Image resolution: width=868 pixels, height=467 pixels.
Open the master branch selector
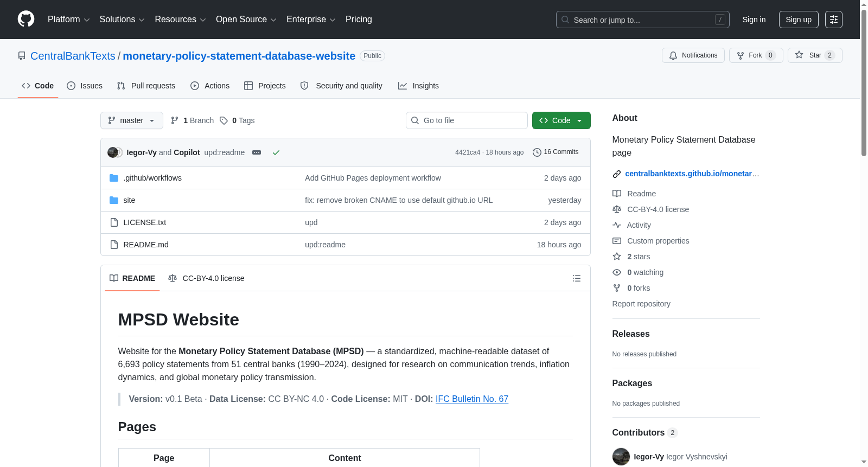coord(132,120)
